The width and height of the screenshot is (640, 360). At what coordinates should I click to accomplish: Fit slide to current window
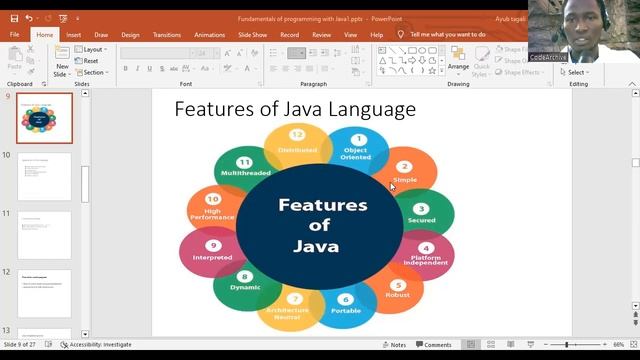[x=633, y=344]
